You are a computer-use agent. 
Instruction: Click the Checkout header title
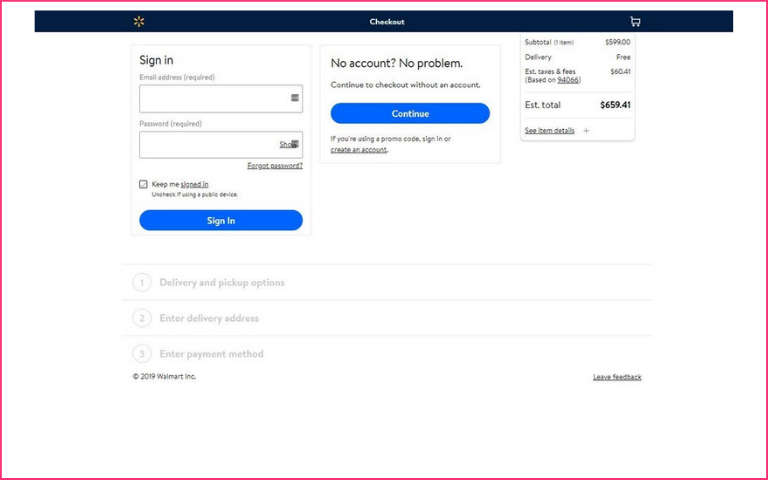tap(387, 22)
